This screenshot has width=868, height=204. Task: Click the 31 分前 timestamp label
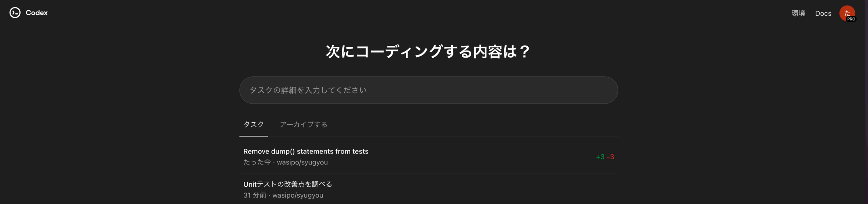coord(255,195)
